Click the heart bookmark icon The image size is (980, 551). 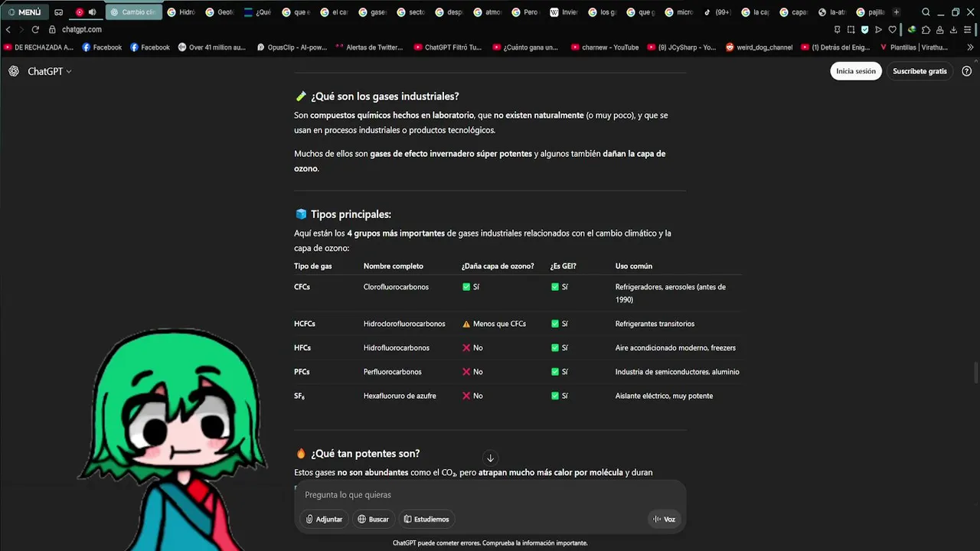point(892,30)
